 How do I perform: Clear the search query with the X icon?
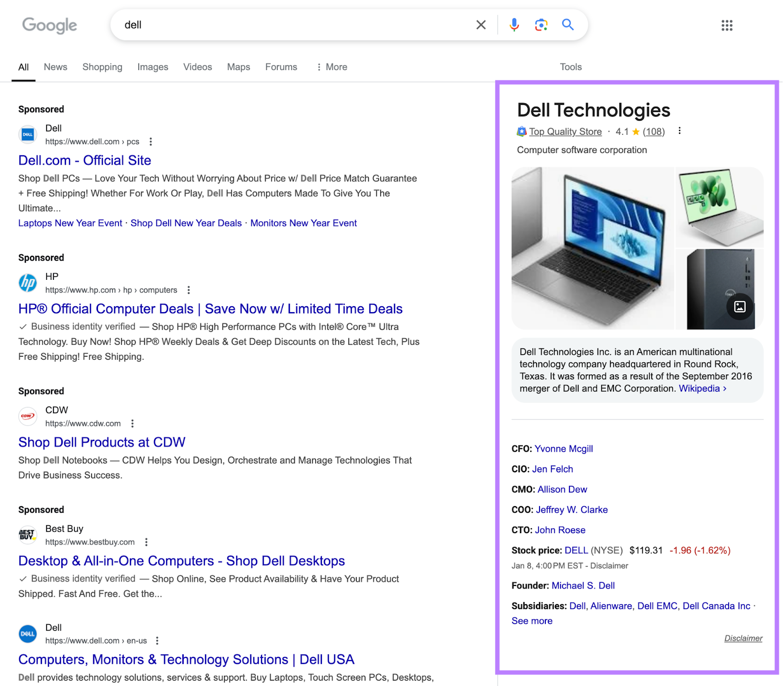tap(481, 24)
